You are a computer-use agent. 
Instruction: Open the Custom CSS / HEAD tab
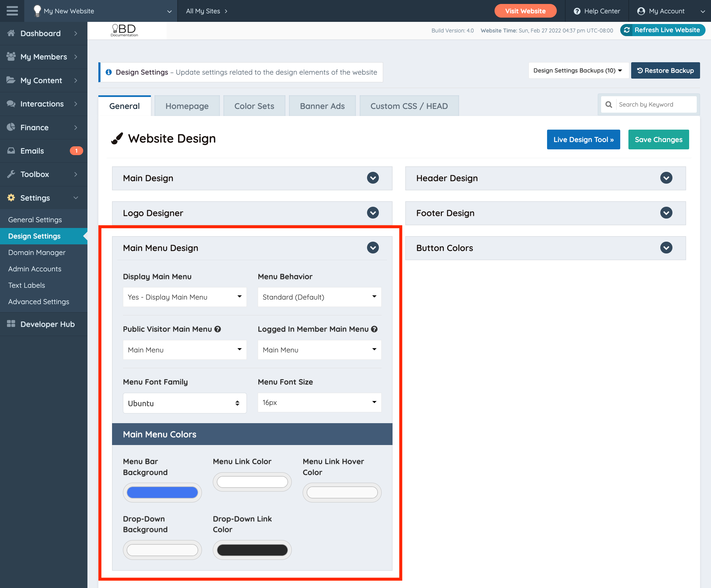[409, 106]
